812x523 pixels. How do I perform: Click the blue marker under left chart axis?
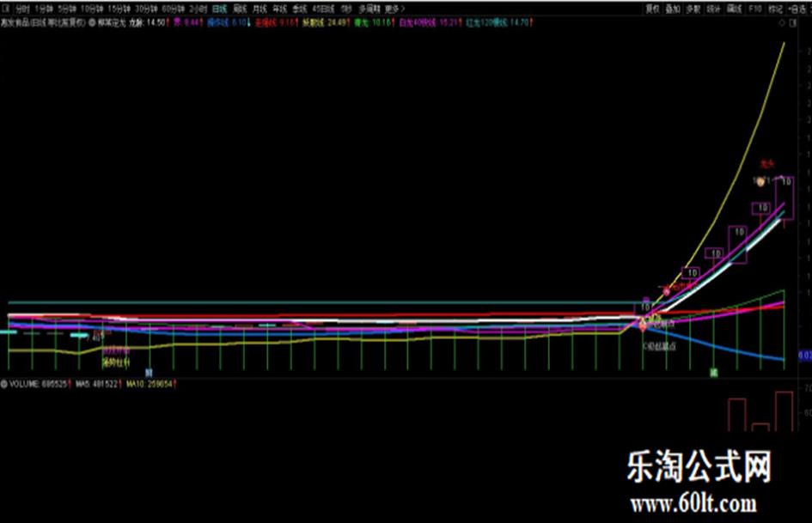(x=150, y=373)
